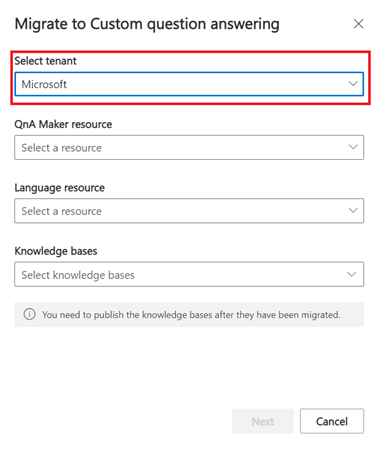The height and width of the screenshot is (452, 379).
Task: Click the 'Language resource' label
Action: (59, 188)
